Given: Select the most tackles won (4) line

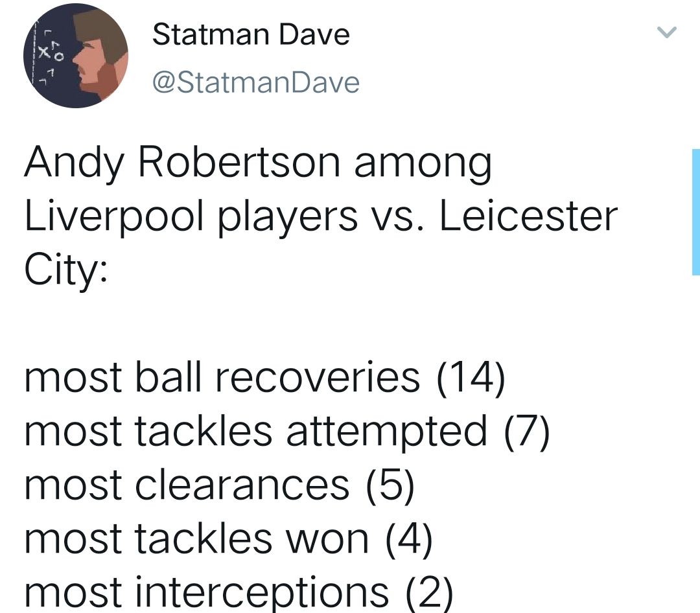Looking at the screenshot, I should click(229, 539).
